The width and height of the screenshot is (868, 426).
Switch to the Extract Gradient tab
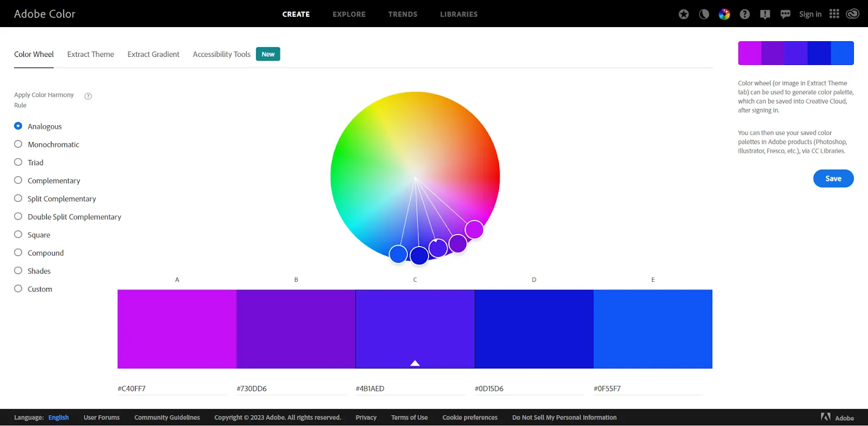coord(154,54)
